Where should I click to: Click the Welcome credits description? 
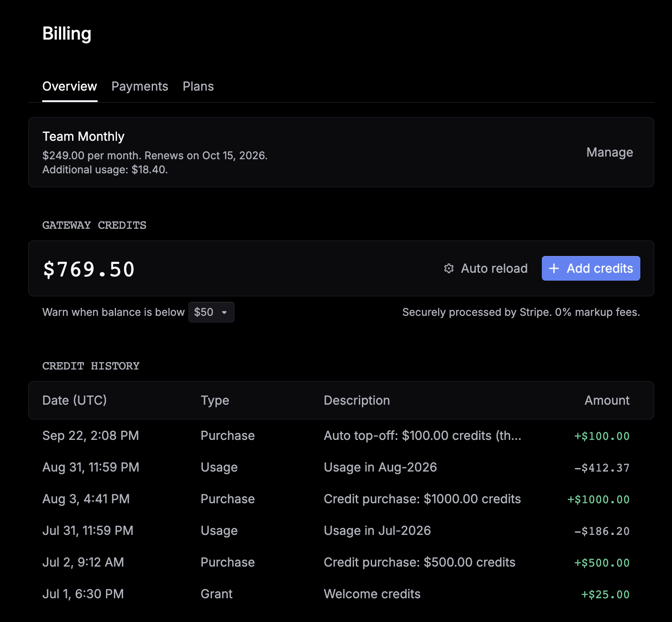(372, 594)
